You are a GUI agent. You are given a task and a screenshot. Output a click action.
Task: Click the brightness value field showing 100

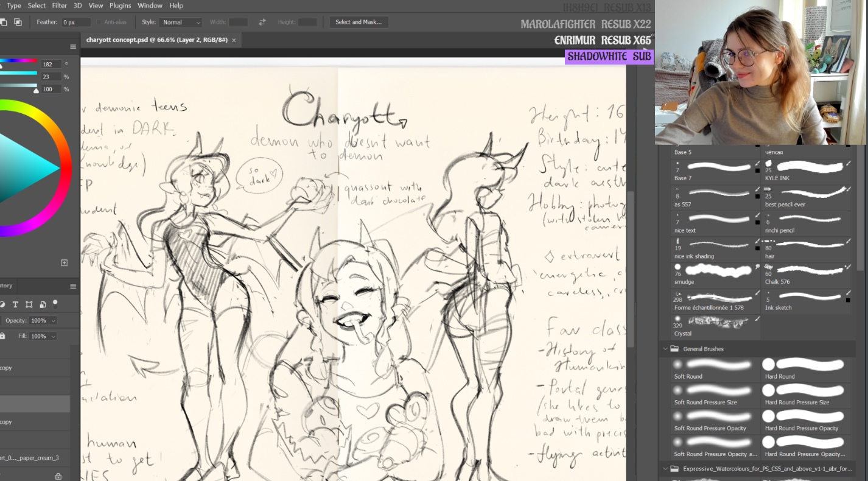click(51, 89)
